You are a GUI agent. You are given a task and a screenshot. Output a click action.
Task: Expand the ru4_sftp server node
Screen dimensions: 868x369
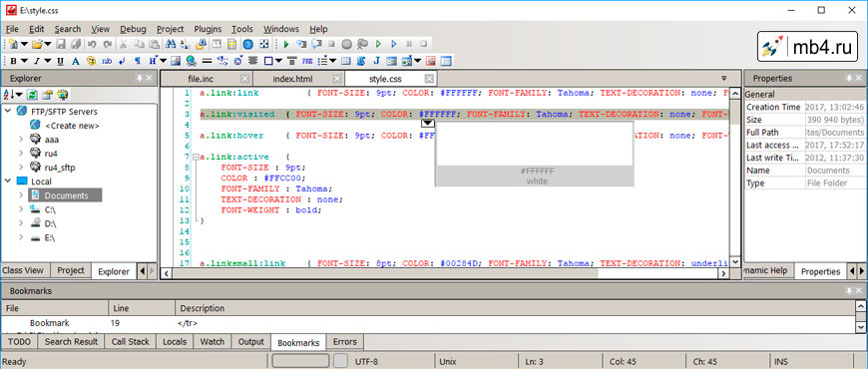tap(22, 167)
